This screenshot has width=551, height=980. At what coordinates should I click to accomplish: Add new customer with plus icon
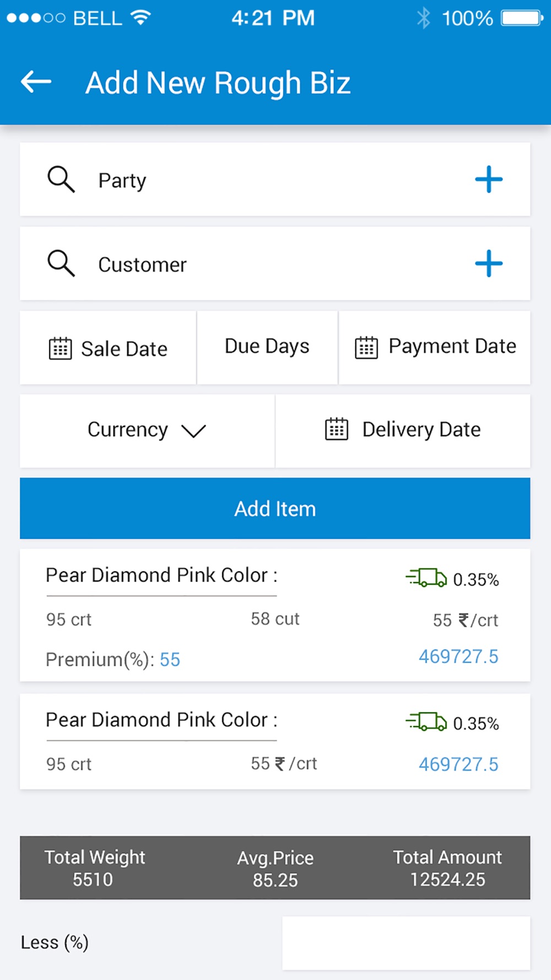[489, 263]
